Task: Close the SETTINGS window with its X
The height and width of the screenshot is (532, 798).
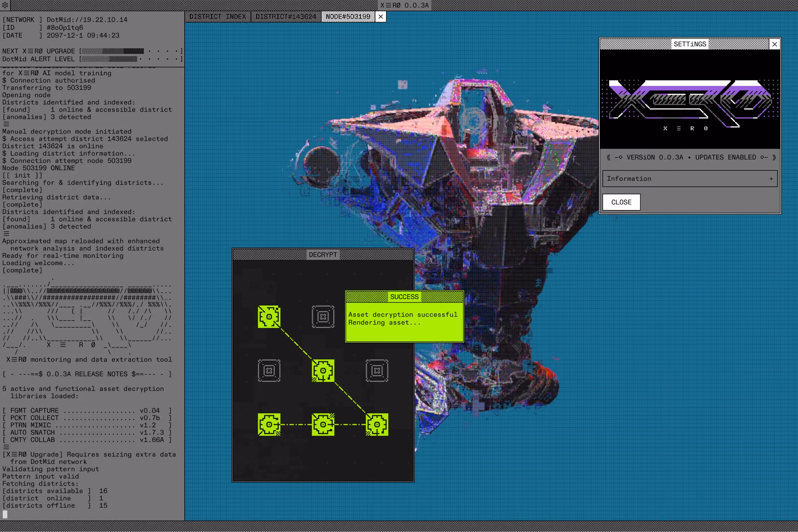Action: pyautogui.click(x=774, y=44)
